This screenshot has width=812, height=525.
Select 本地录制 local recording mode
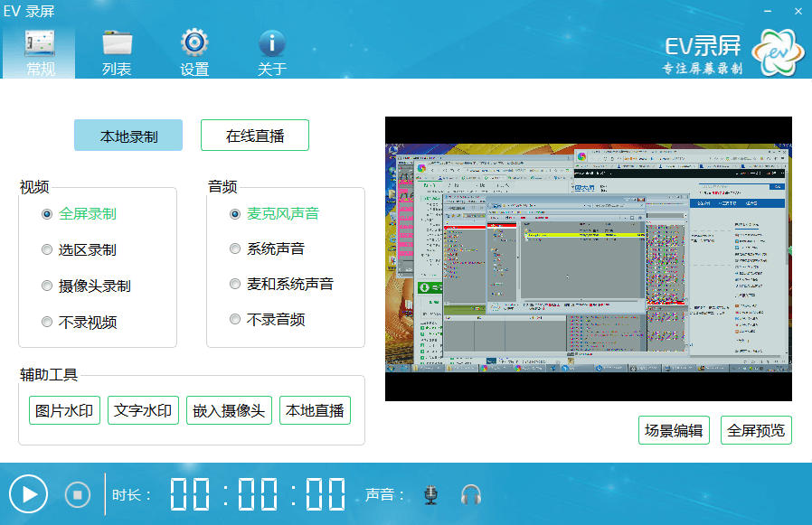coord(127,136)
